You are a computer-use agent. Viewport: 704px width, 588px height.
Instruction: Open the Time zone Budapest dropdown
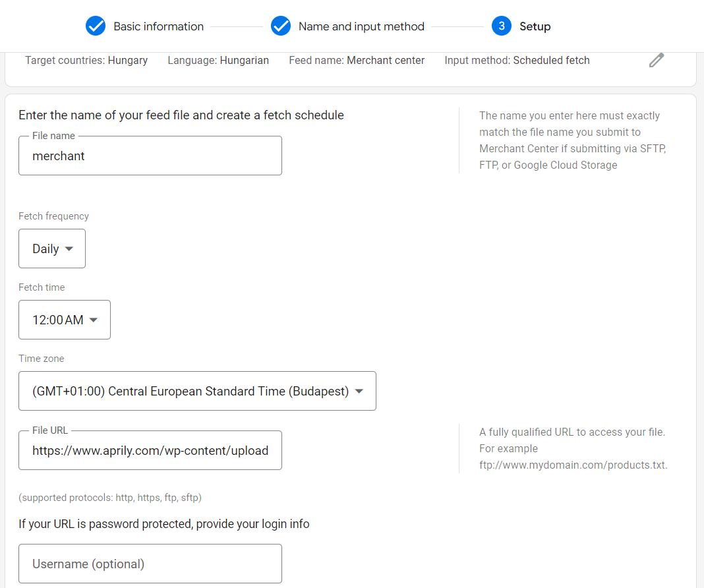197,391
